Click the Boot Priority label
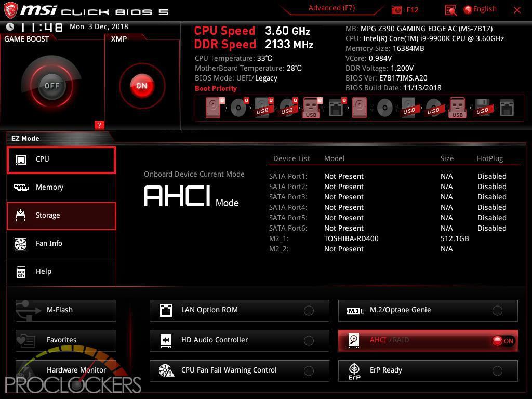 216,88
